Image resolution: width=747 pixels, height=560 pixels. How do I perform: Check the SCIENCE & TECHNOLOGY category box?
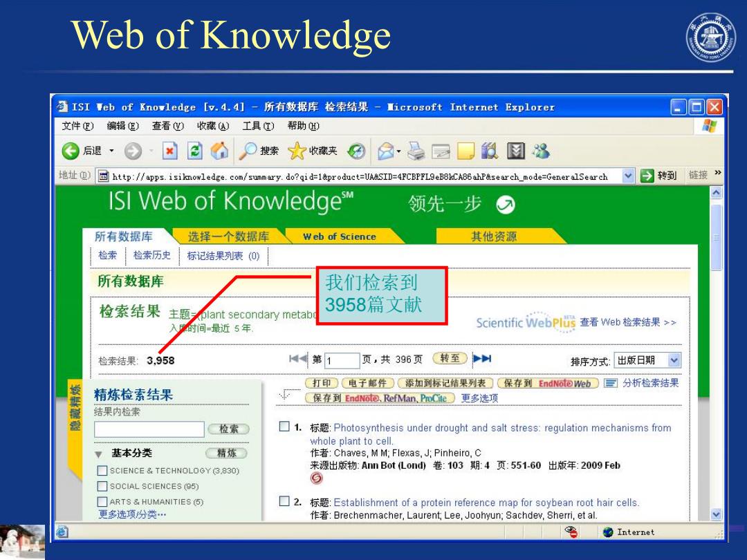[102, 471]
